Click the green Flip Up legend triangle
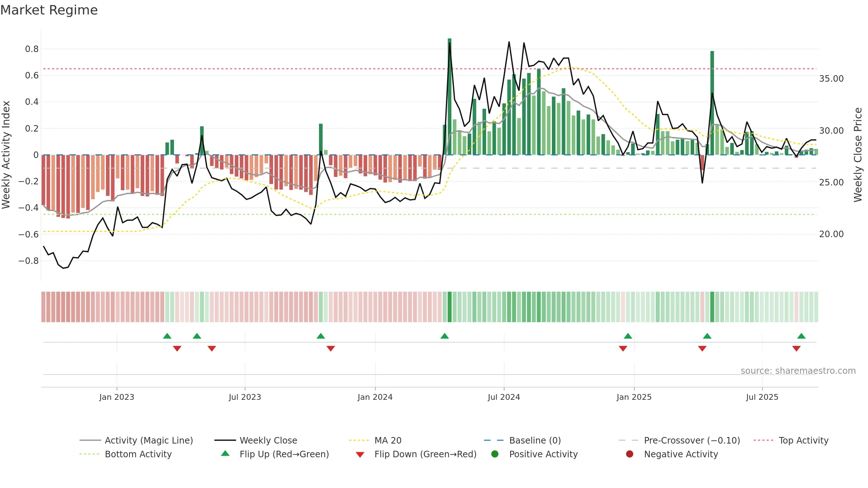This screenshot has height=488, width=868. tap(225, 453)
